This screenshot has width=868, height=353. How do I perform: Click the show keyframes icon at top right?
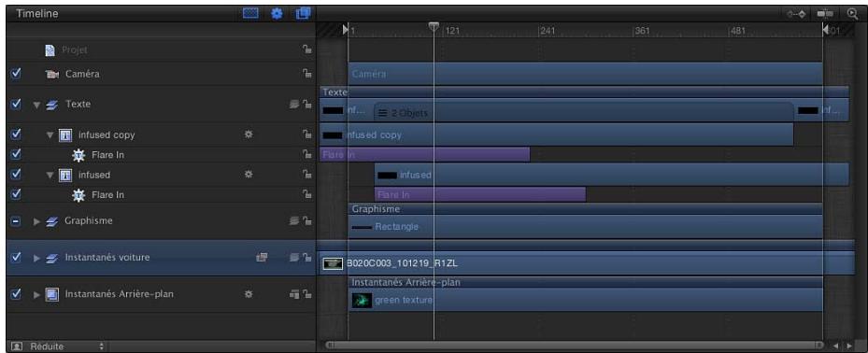pos(797,14)
